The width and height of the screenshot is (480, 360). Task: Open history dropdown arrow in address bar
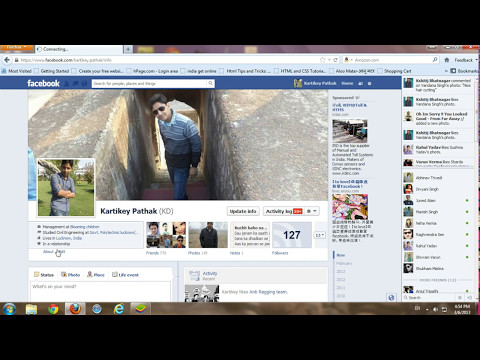[x=329, y=60]
